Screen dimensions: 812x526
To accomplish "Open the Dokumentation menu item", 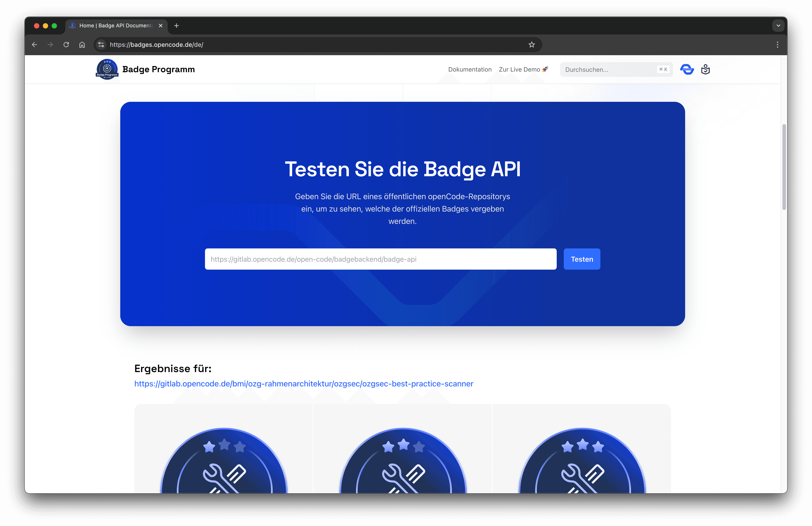I will 470,70.
